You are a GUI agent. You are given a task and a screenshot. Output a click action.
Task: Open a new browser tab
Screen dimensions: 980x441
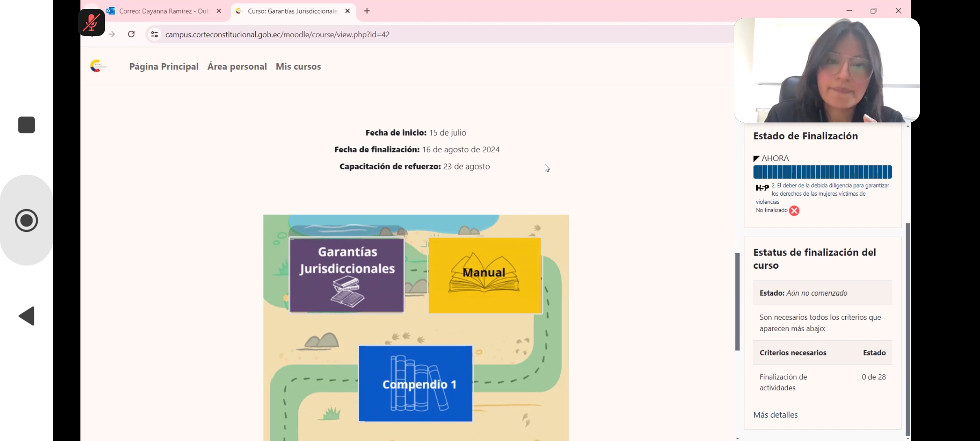click(367, 11)
